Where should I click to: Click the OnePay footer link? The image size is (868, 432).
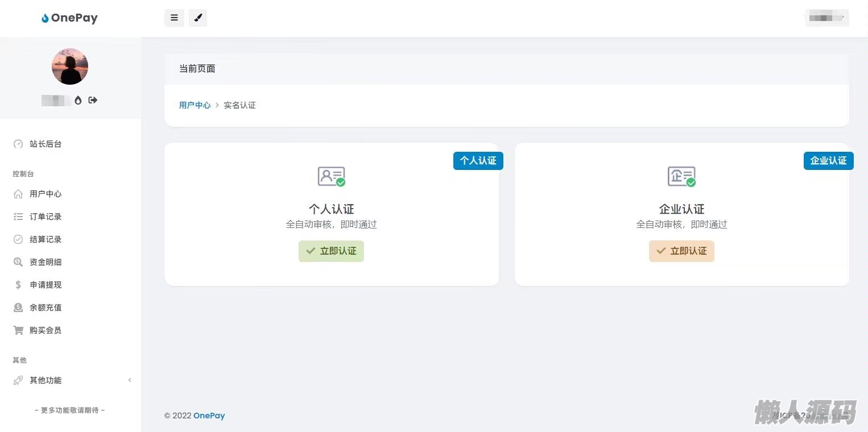[209, 416]
